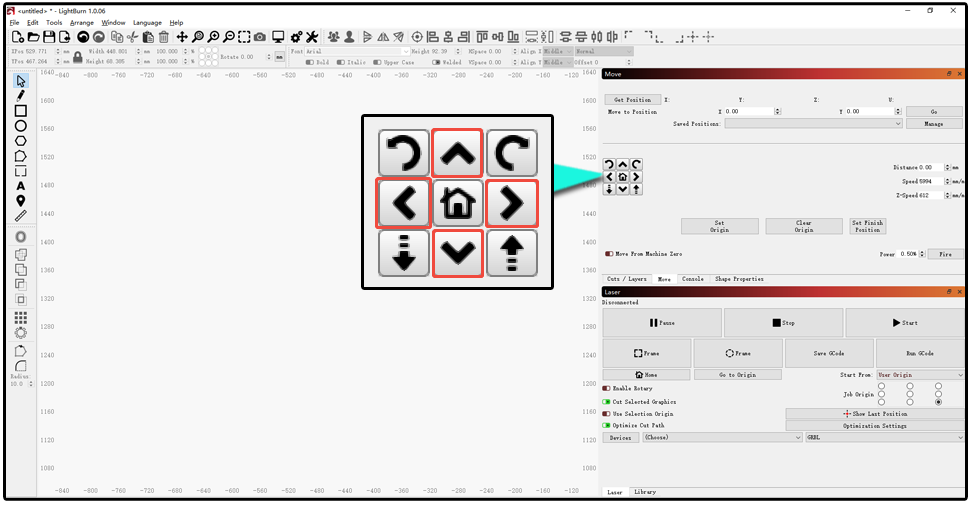This screenshot has width=973, height=505.
Task: Select the Pan/drag view cross-arrows icon
Action: [x=182, y=37]
